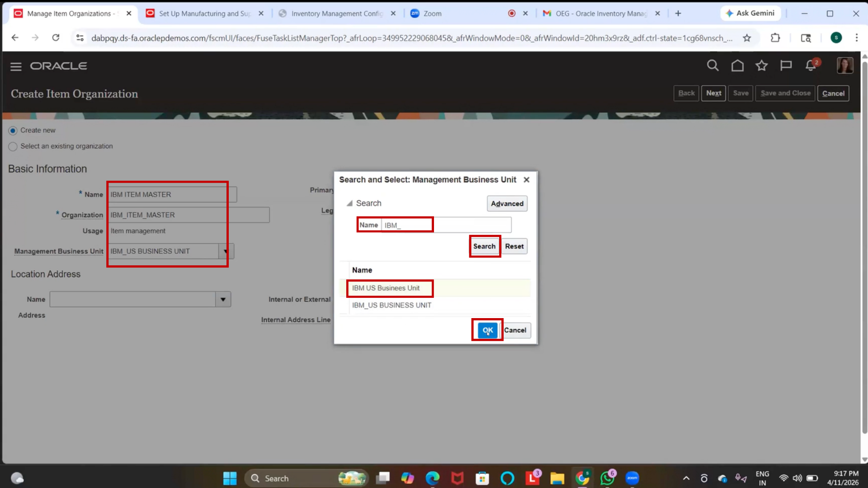
Task: Switch to Inventory Management Config tab
Action: coord(337,14)
